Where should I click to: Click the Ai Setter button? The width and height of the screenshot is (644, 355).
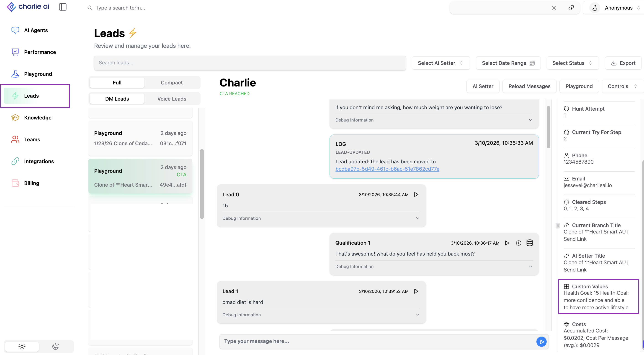tap(483, 86)
